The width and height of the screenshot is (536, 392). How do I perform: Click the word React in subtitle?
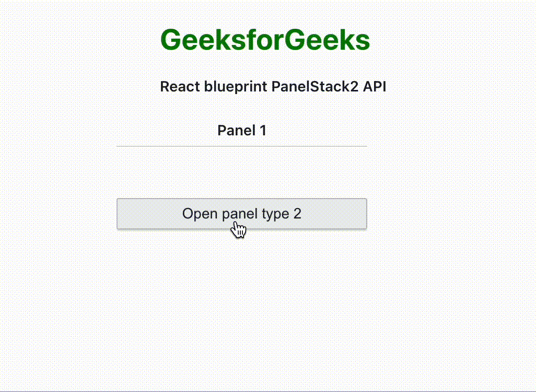pos(180,87)
